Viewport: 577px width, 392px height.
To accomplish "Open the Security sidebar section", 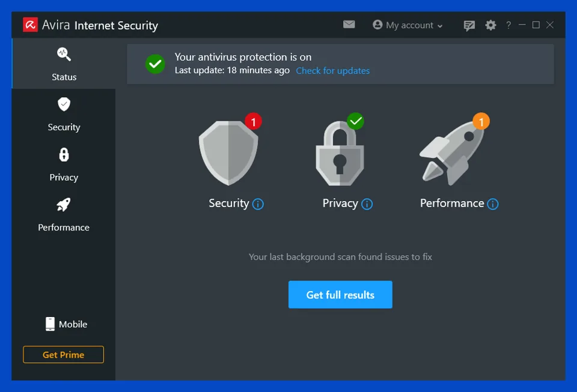I will coord(64,114).
